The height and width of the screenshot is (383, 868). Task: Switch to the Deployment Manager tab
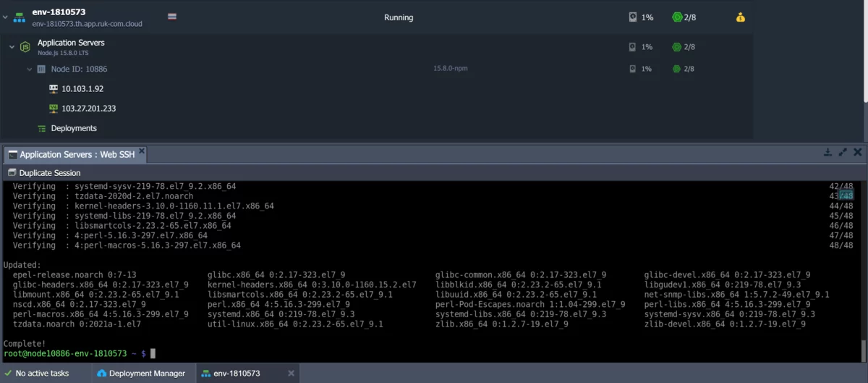pos(140,374)
